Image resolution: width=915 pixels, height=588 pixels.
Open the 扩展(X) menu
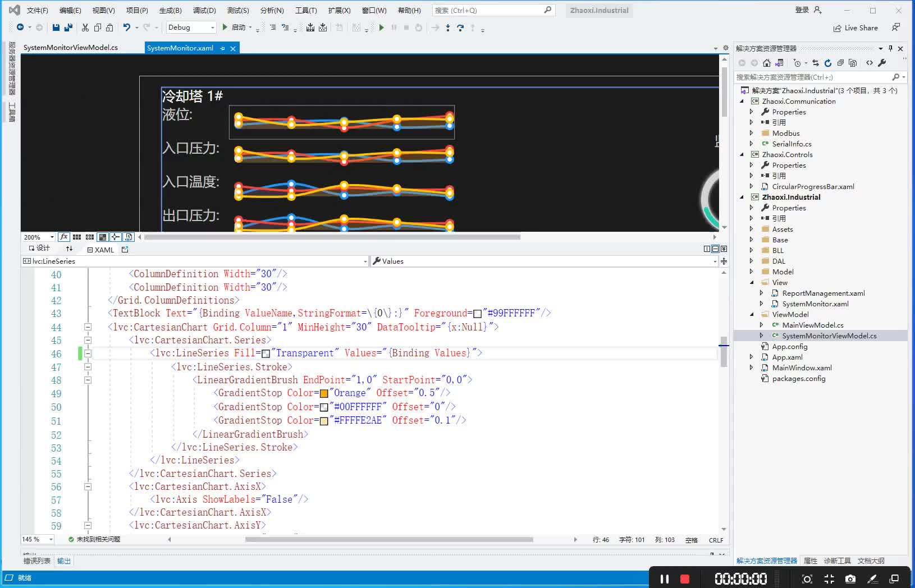(x=339, y=10)
